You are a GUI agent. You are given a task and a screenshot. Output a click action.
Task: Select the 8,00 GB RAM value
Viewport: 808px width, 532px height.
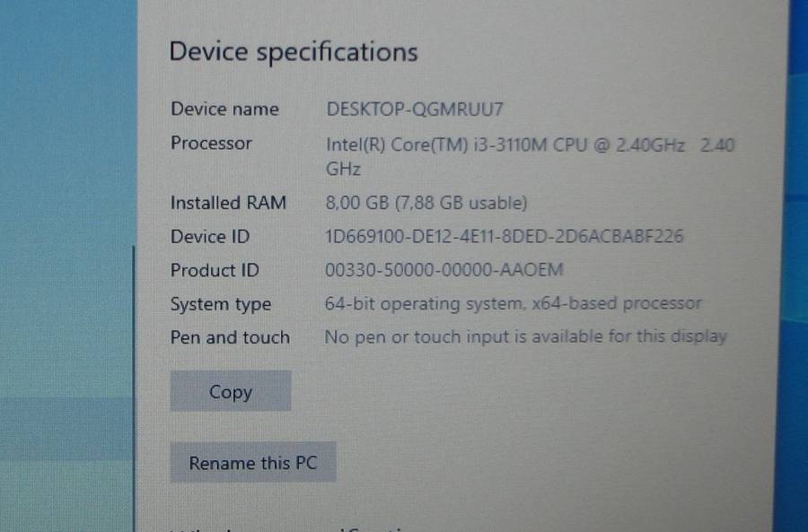426,203
